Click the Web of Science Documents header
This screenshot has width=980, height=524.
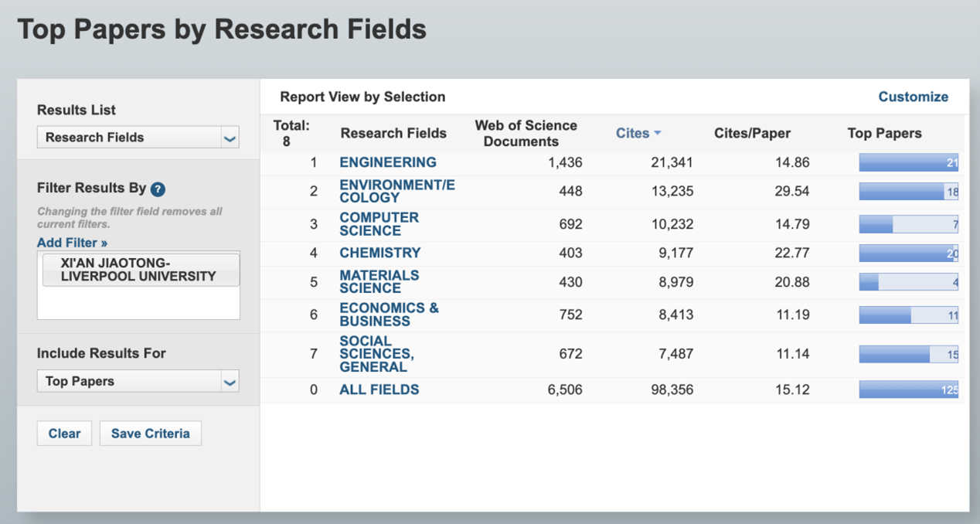(x=526, y=133)
